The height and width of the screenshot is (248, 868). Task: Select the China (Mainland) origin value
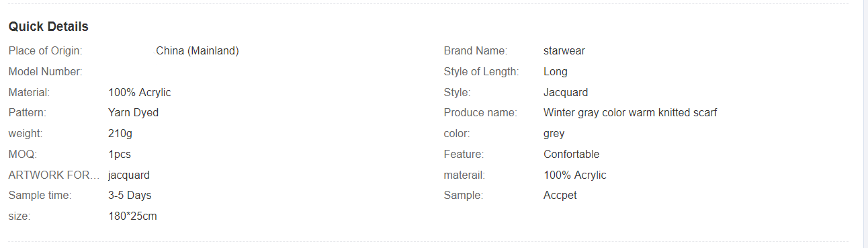tap(198, 51)
